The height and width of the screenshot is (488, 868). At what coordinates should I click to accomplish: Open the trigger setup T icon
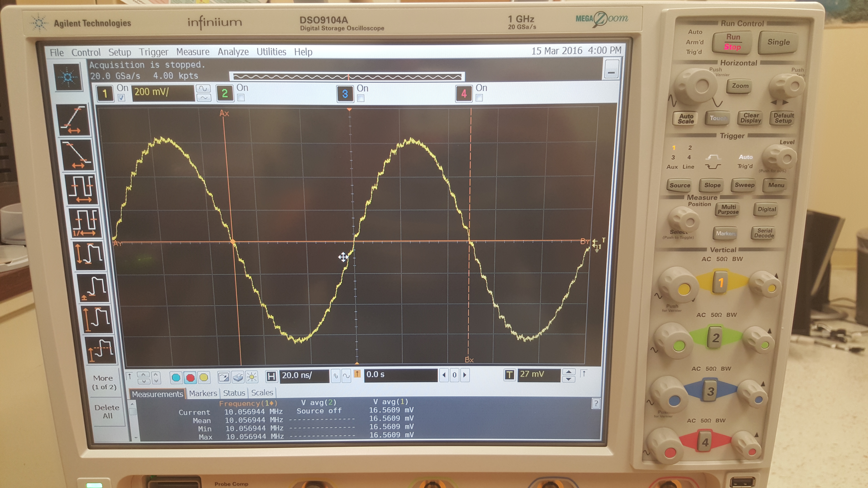click(509, 374)
